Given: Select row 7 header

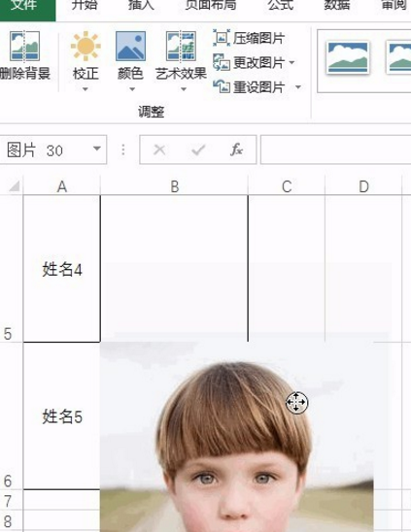Looking at the screenshot, I should coord(12,499).
